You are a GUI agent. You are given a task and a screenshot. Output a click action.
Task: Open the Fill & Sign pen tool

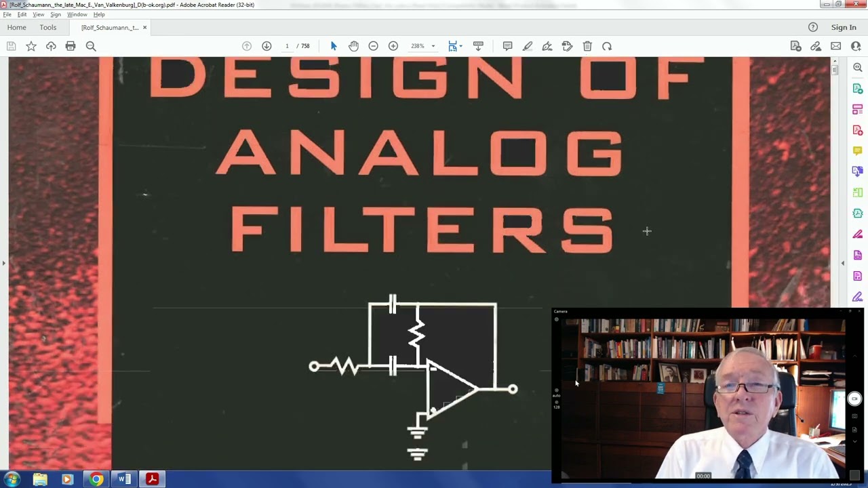point(547,46)
